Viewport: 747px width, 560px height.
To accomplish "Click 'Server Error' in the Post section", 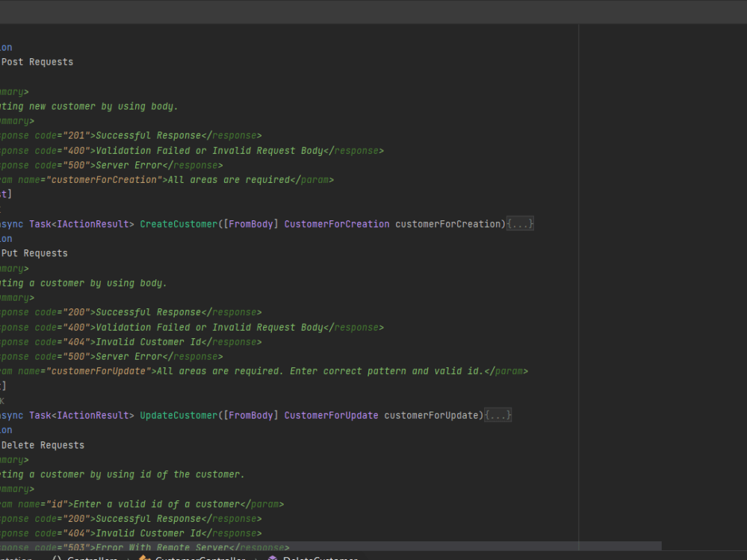I will 129,165.
